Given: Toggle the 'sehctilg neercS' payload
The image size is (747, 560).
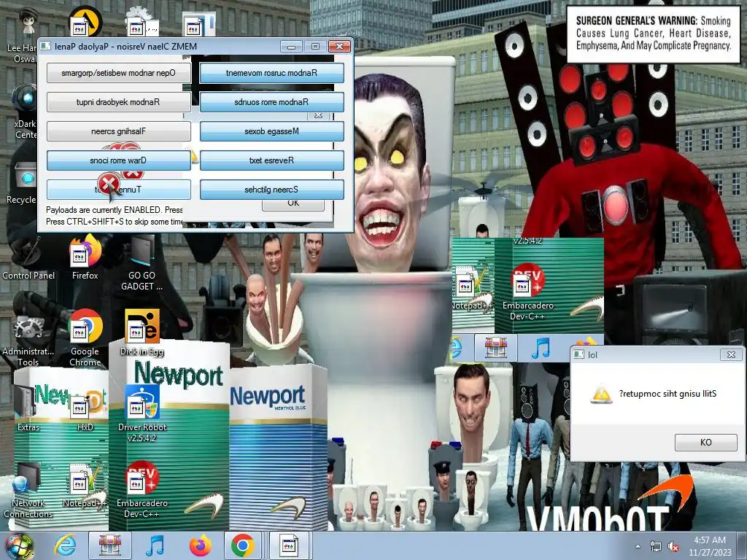Looking at the screenshot, I should [271, 190].
